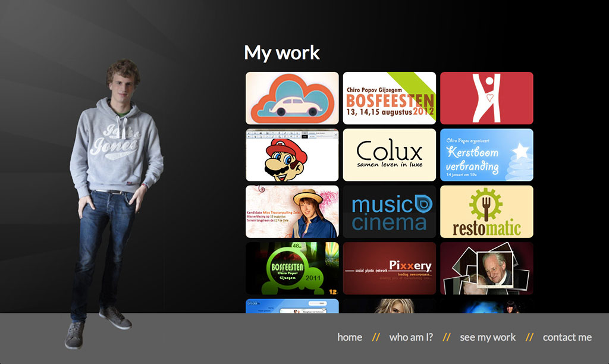Click the 'see my work' navigation link
The width and height of the screenshot is (609, 364).
coord(488,337)
